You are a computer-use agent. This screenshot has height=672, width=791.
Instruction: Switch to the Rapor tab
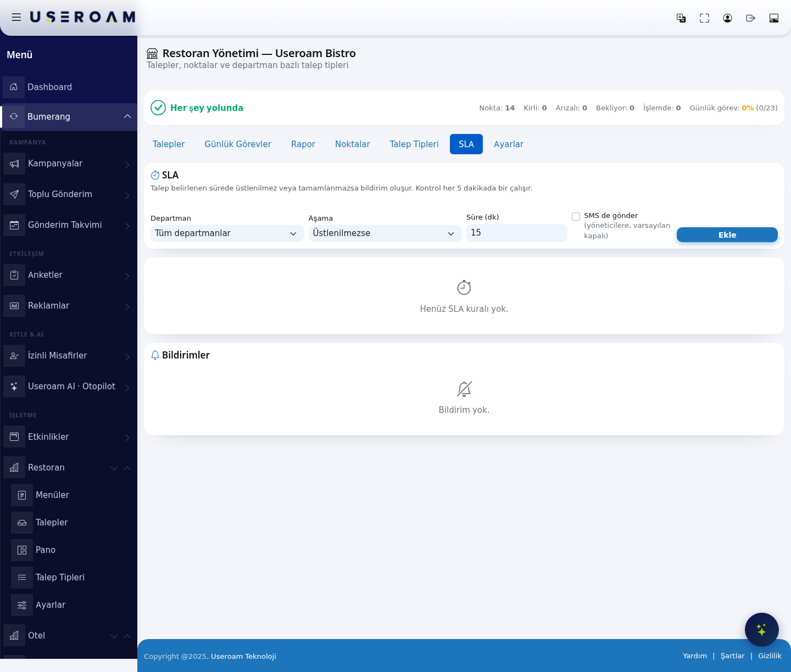pos(303,144)
